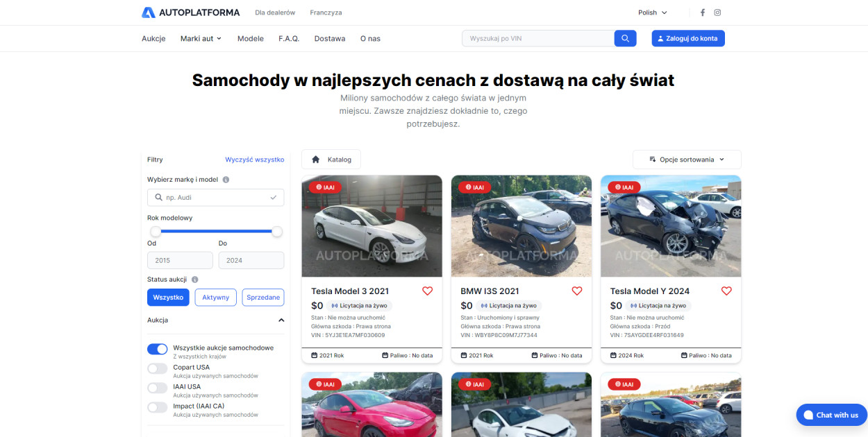Click Wyczyść wszystko link
Screen dimensions: 868x437
coord(255,160)
